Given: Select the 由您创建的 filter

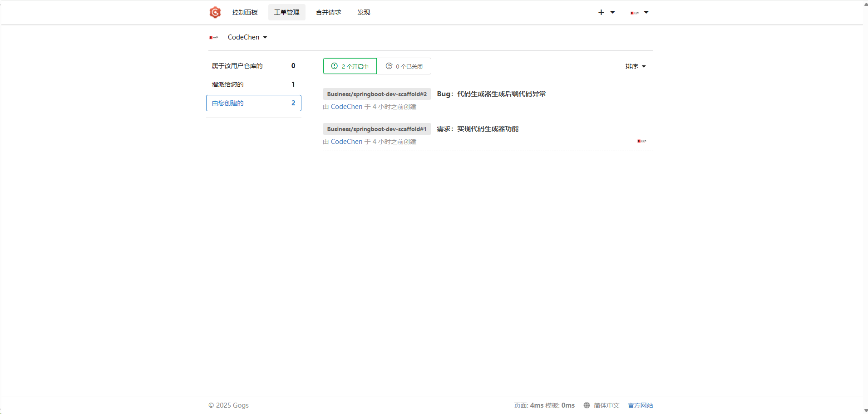Looking at the screenshot, I should coord(253,103).
